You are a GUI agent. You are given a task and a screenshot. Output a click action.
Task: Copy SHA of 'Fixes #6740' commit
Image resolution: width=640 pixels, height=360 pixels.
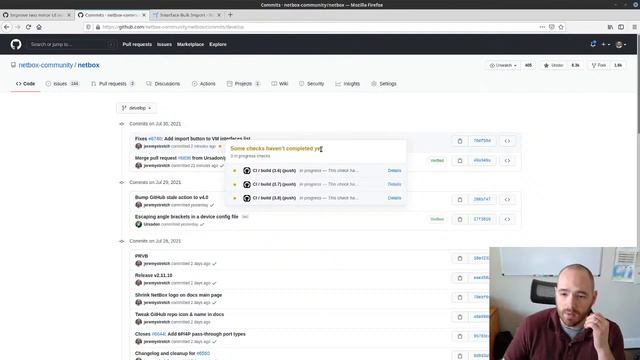pyautogui.click(x=460, y=141)
